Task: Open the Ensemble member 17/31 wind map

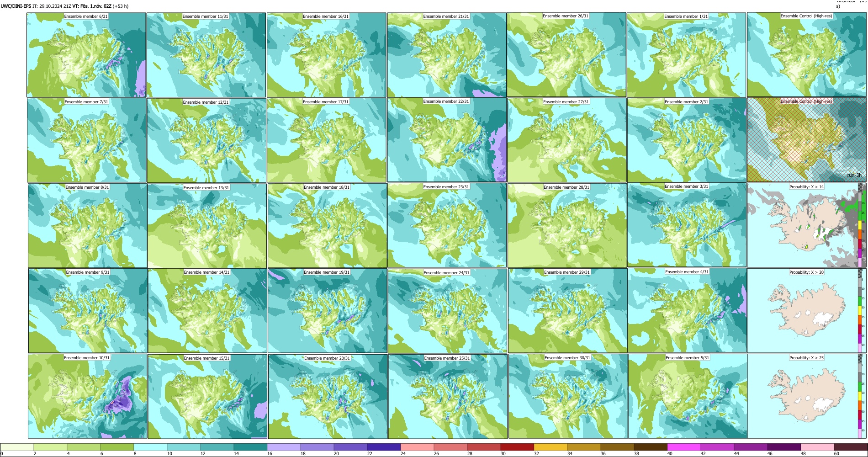Action: [x=327, y=140]
